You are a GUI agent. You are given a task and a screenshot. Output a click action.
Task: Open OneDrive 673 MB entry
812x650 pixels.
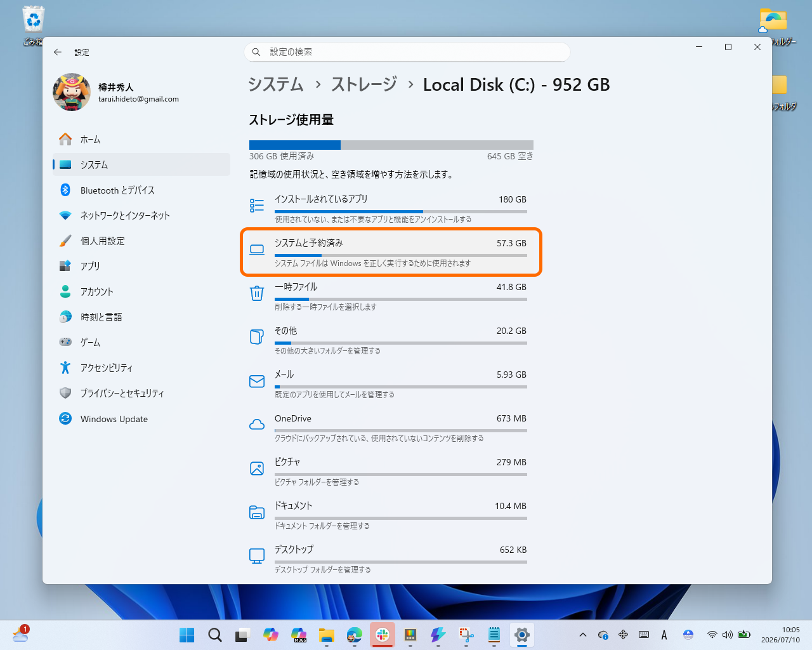coord(391,427)
